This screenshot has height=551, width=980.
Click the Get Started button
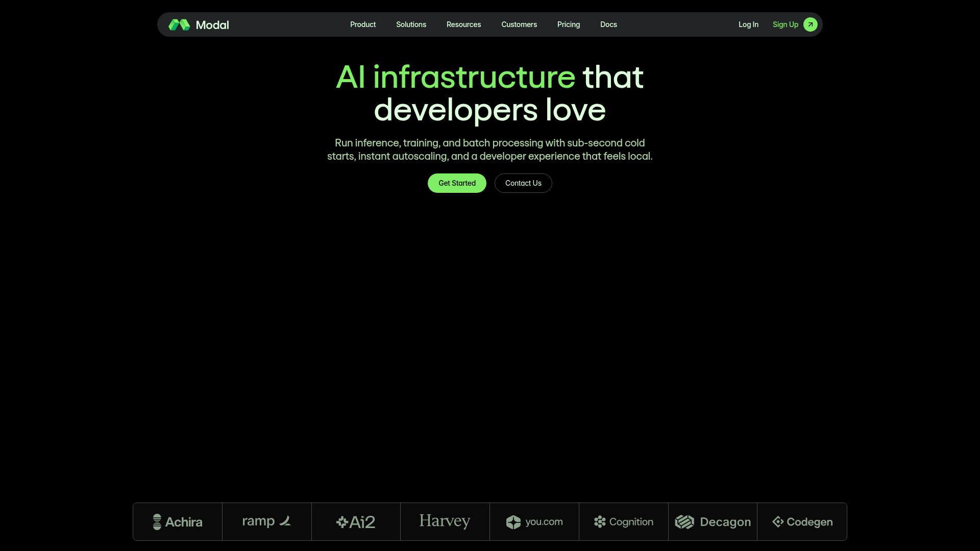coord(457,183)
